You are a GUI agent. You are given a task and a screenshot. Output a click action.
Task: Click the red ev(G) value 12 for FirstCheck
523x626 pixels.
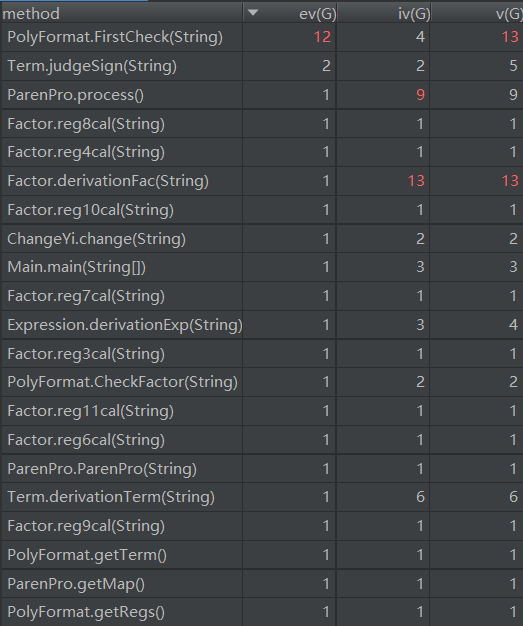click(322, 37)
